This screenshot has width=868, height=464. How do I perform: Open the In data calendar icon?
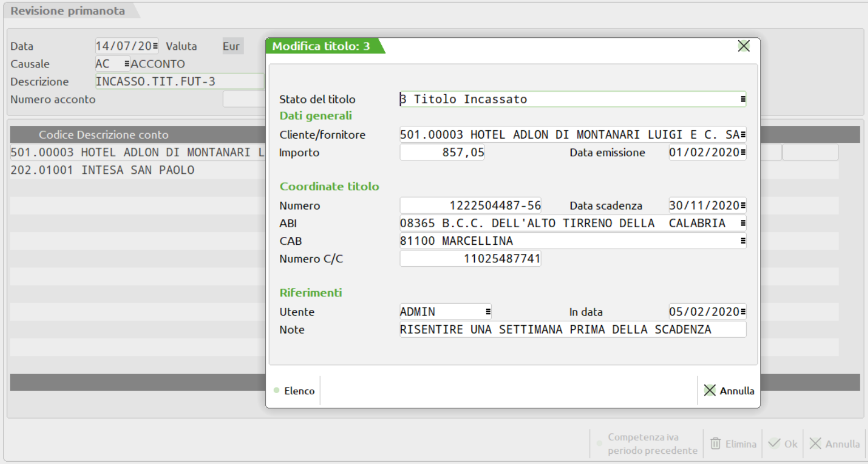742,312
